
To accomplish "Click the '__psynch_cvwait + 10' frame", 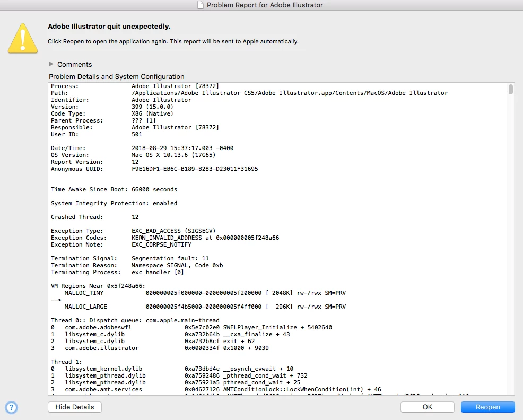I will click(172, 369).
